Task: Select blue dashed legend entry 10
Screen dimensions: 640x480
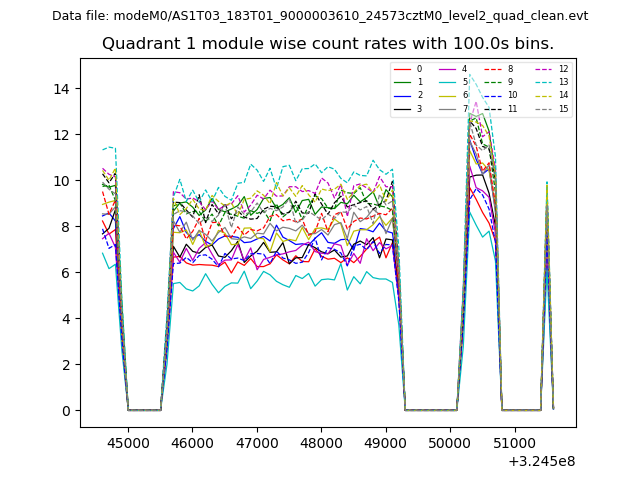Action: point(494,95)
